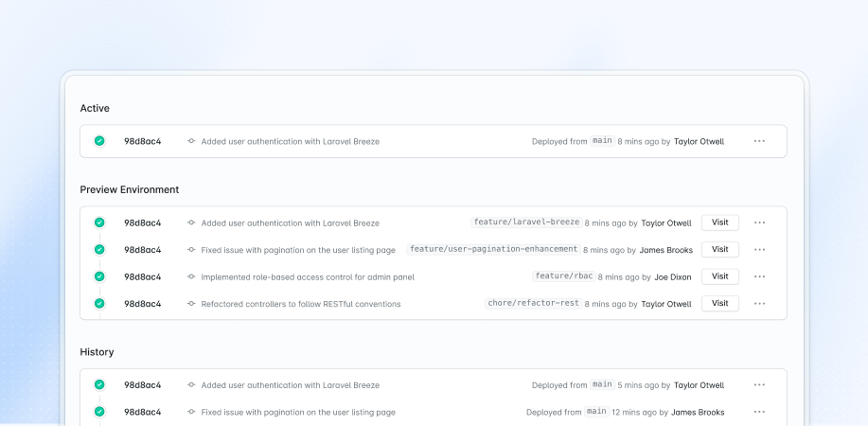Click commit icon in chore/refactor-rest row

(x=191, y=304)
